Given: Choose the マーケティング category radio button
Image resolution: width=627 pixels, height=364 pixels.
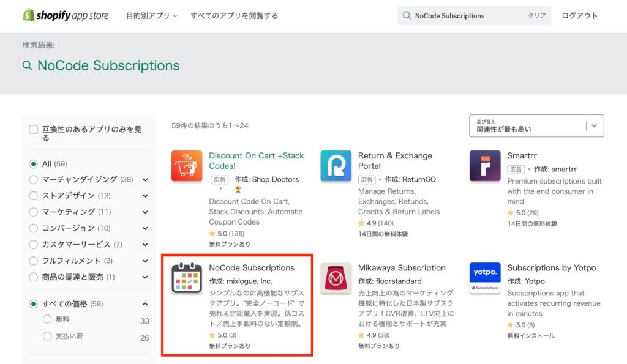Looking at the screenshot, I should pyautogui.click(x=35, y=211).
